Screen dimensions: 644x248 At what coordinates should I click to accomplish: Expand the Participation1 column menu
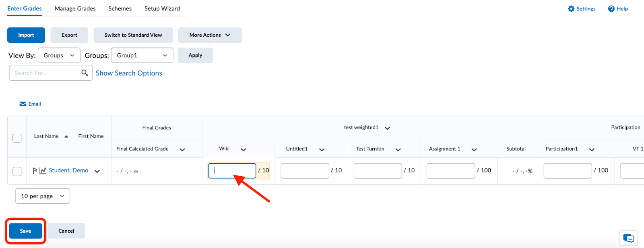[592, 150]
